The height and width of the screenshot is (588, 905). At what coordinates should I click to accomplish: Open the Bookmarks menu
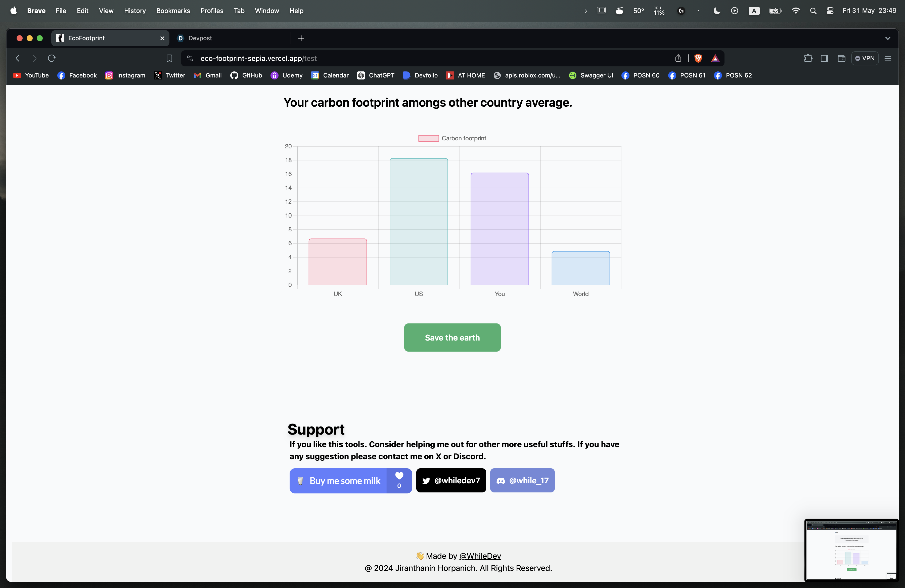[173, 11]
